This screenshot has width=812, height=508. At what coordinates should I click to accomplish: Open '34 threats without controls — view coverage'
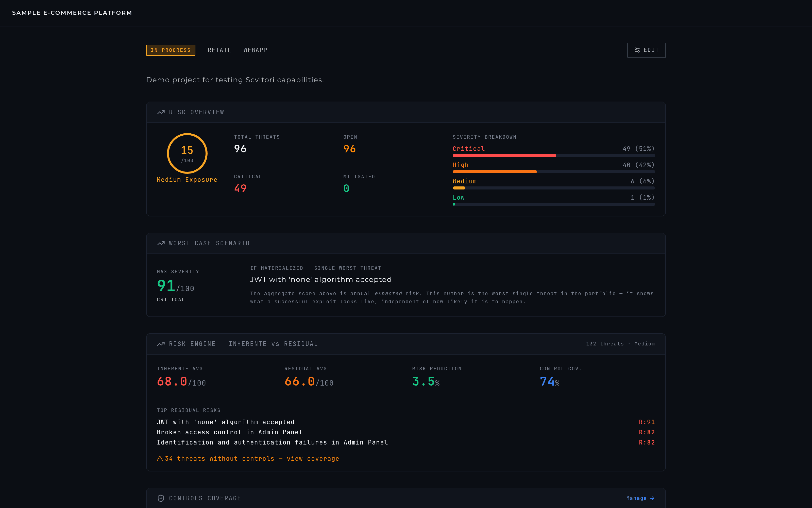(248, 459)
